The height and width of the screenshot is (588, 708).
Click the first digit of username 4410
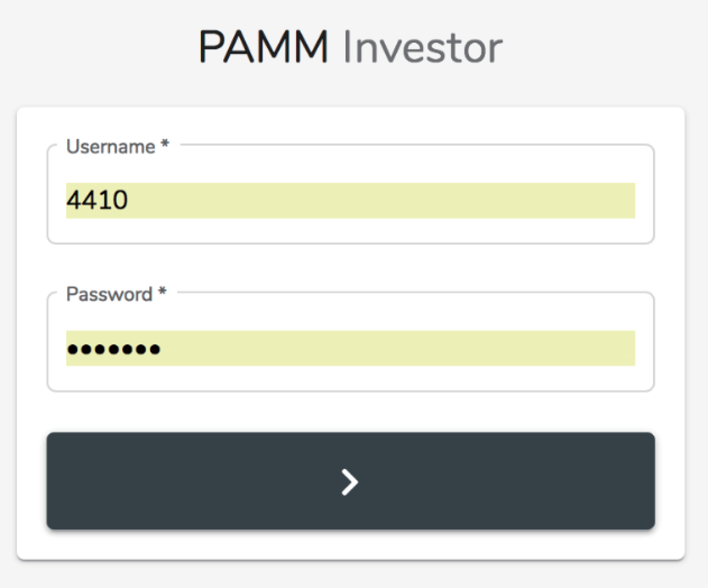pos(73,200)
